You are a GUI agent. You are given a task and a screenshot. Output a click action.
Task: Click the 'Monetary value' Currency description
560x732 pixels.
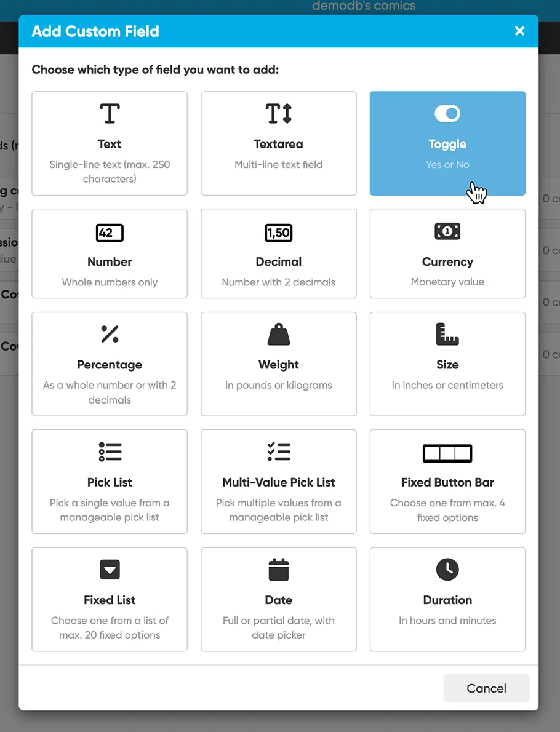[447, 282]
